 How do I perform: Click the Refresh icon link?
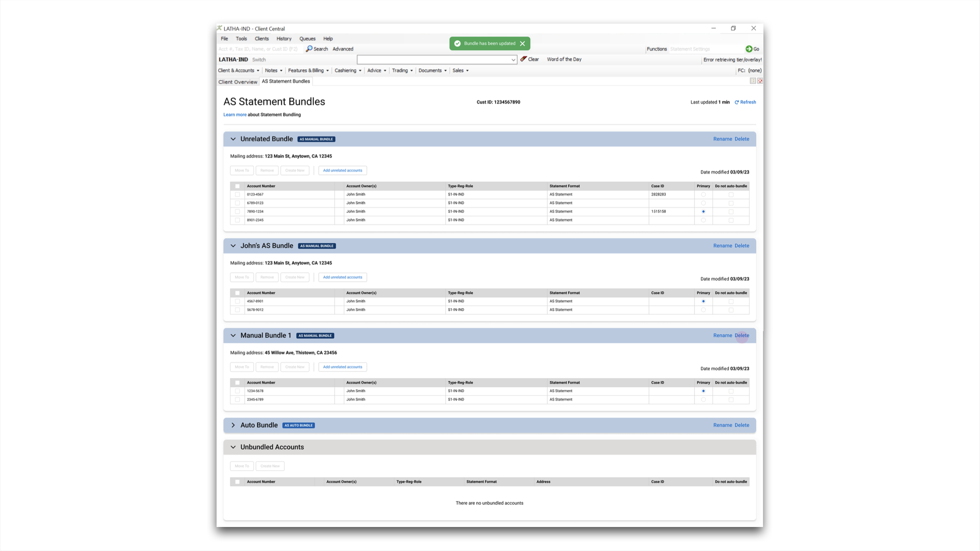click(x=737, y=102)
